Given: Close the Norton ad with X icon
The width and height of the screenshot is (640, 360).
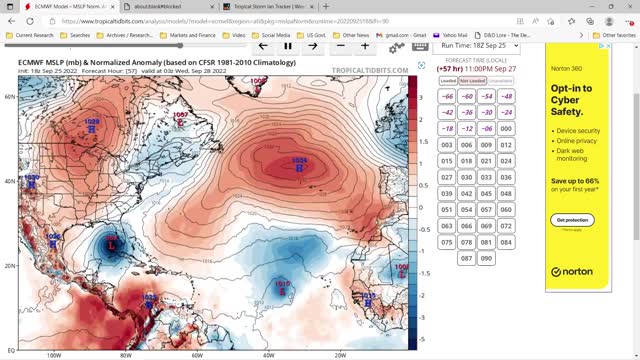Looking at the screenshot, I should coord(608,46).
